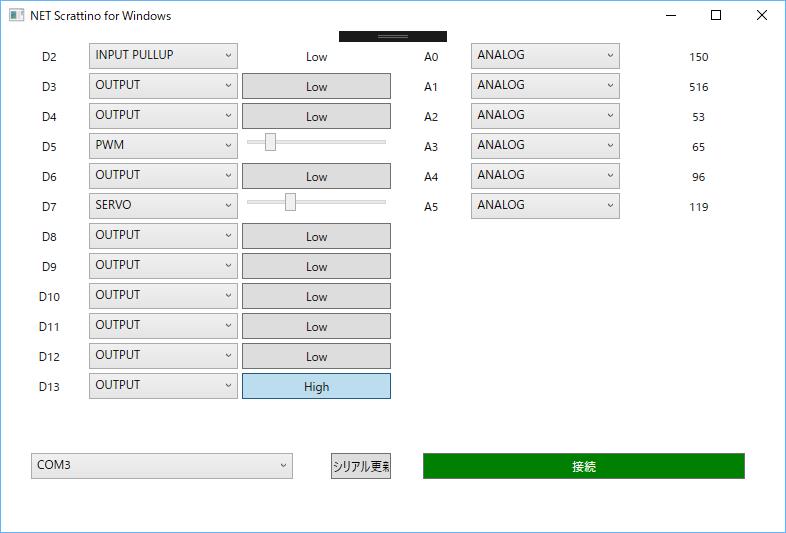The image size is (786, 533).
Task: Open the D2 INPUT PULLUP mode dropdown
Action: pos(163,56)
